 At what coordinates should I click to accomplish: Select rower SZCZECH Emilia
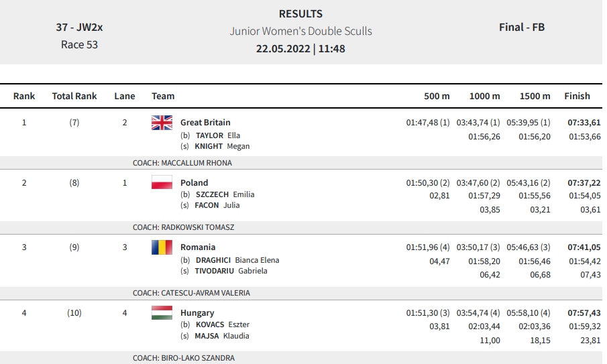click(225, 194)
